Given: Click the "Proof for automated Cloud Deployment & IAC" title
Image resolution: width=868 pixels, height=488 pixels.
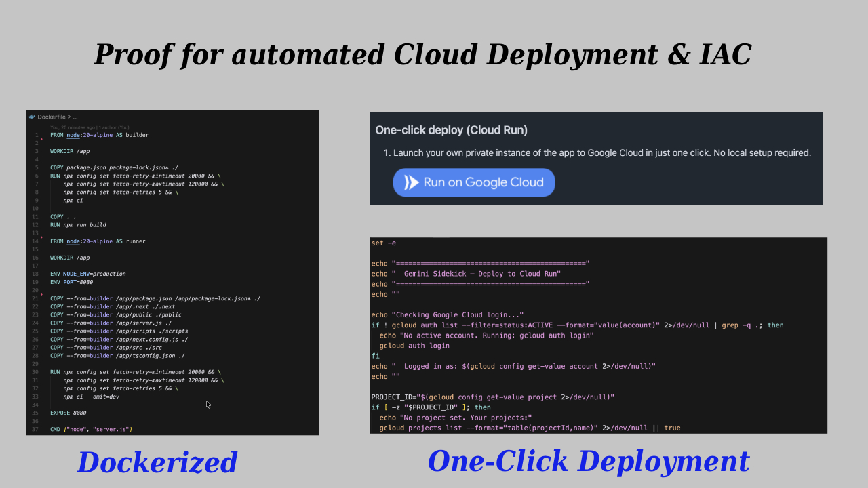Looking at the screenshot, I should coord(422,55).
